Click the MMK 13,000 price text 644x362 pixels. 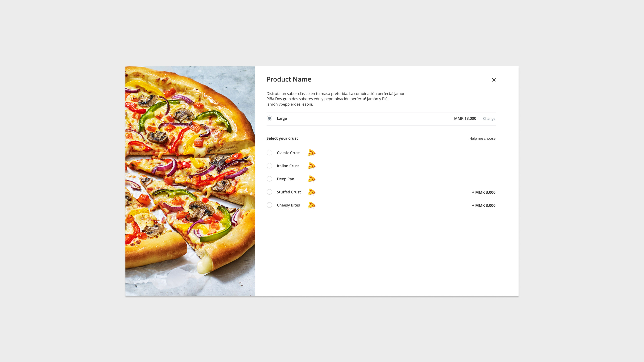(x=465, y=118)
